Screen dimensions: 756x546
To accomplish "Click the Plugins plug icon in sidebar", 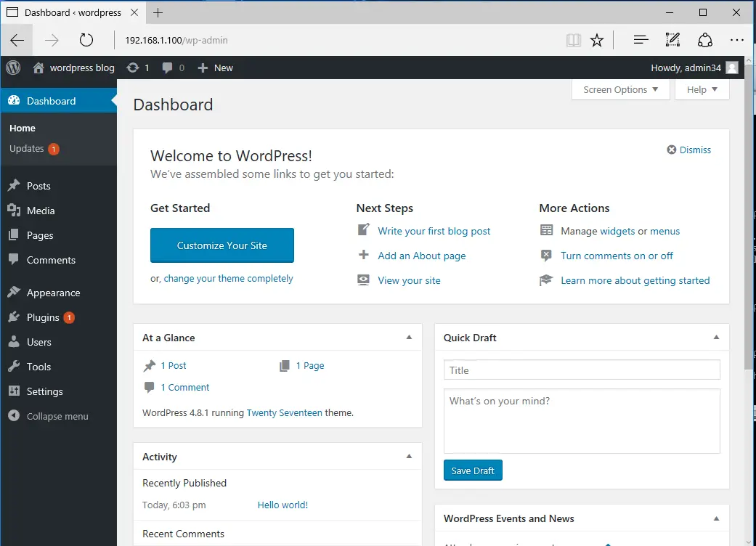I will pyautogui.click(x=14, y=317).
